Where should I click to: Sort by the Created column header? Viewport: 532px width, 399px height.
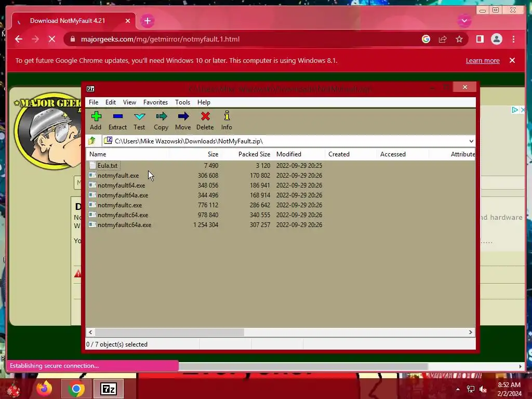tap(351, 154)
